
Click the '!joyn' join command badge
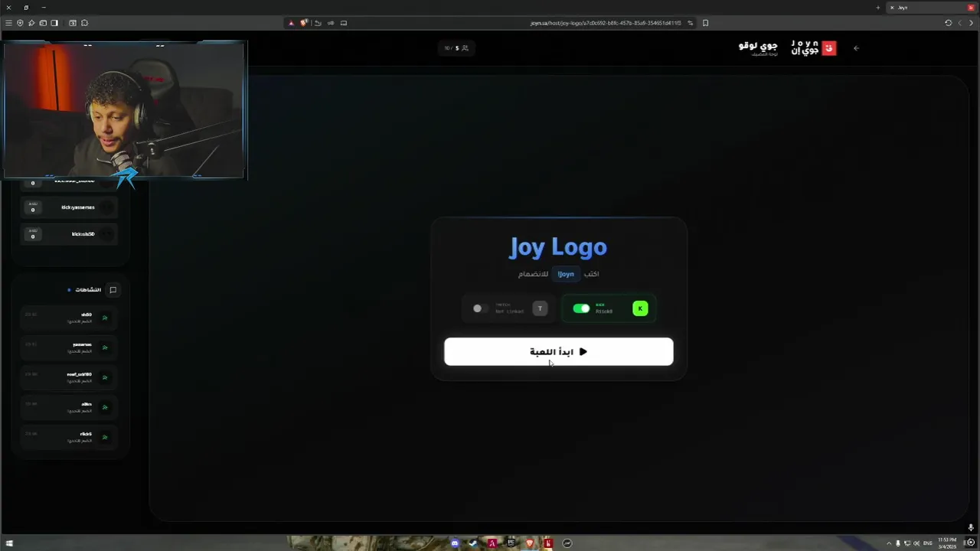coord(566,274)
